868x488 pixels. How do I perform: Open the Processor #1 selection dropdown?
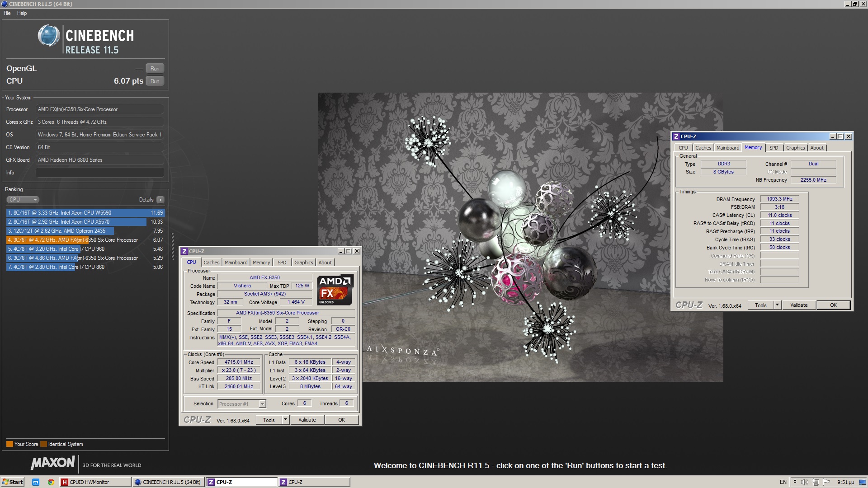[242, 404]
